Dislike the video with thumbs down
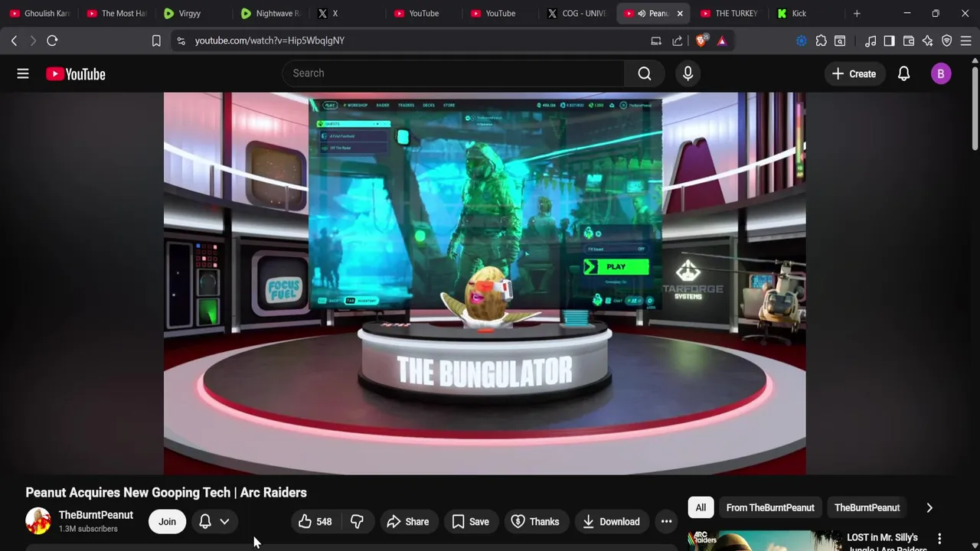 coord(357,522)
